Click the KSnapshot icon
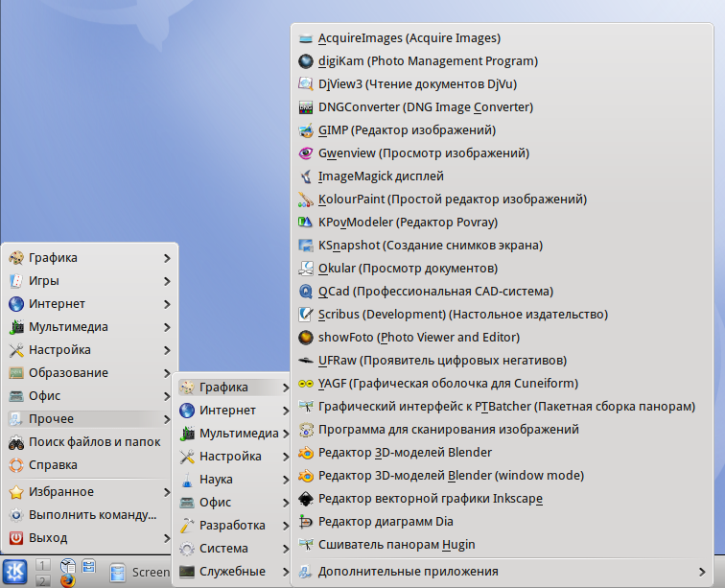Image resolution: width=725 pixels, height=588 pixels. [306, 246]
